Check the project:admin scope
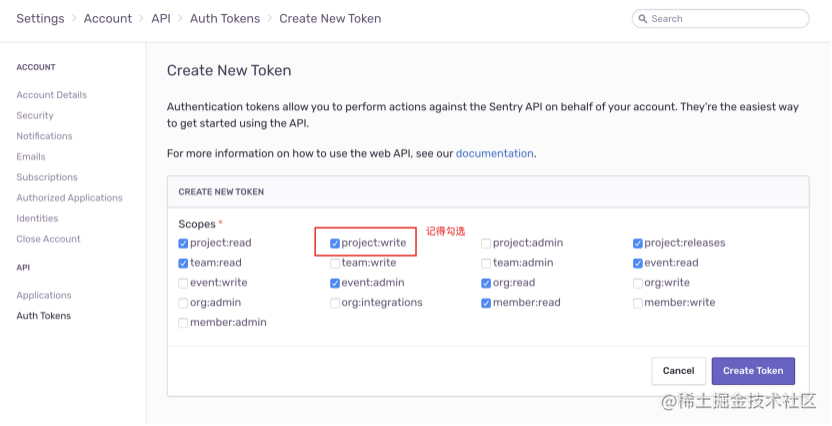The height and width of the screenshot is (426, 832). click(486, 243)
